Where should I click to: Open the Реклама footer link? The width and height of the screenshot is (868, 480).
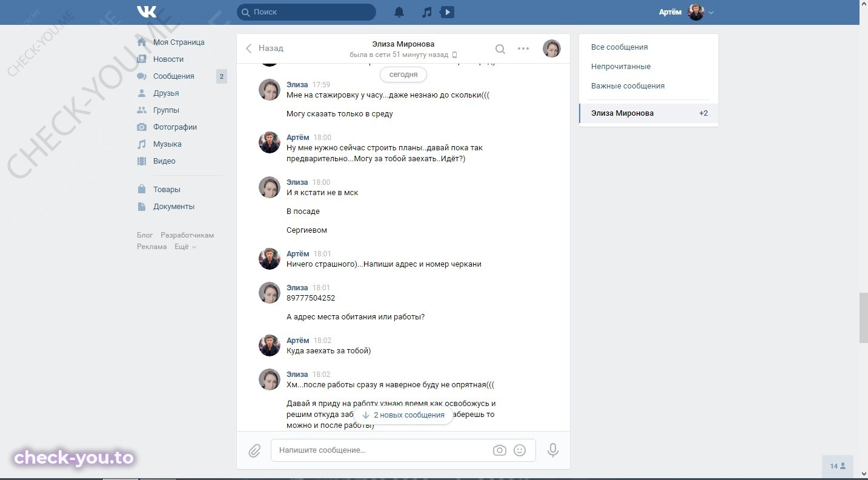point(151,247)
